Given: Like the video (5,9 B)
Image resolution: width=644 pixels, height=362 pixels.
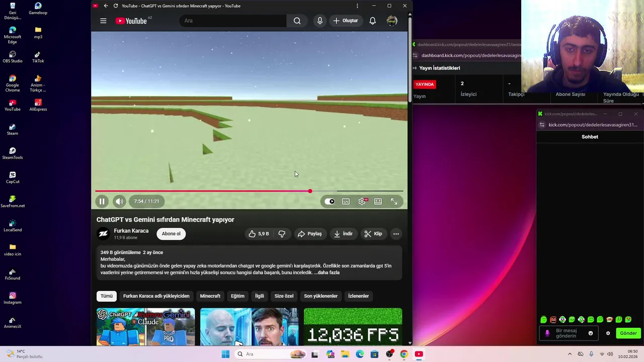Looking at the screenshot, I should 259,234.
